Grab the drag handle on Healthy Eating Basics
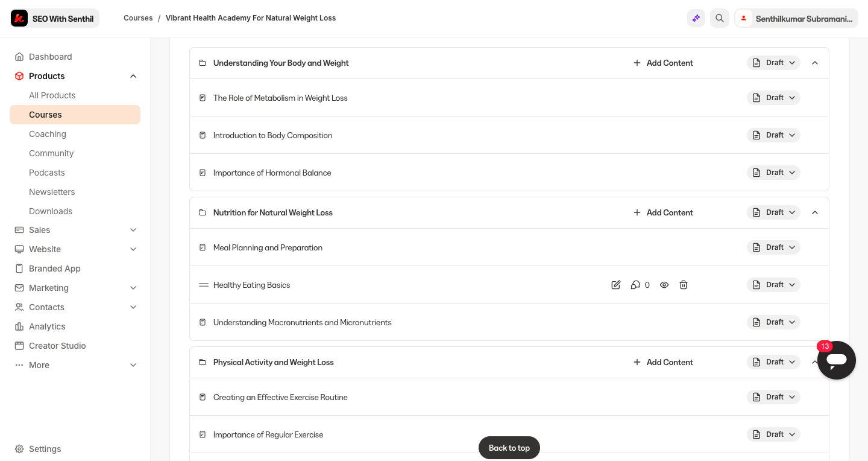Viewport: 868px width, 461px height. (x=204, y=285)
